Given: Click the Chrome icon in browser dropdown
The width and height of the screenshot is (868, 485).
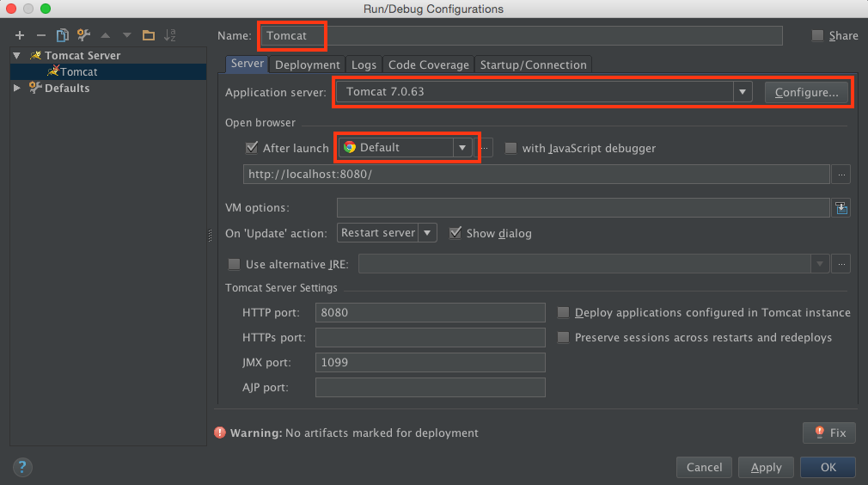Looking at the screenshot, I should pos(349,147).
